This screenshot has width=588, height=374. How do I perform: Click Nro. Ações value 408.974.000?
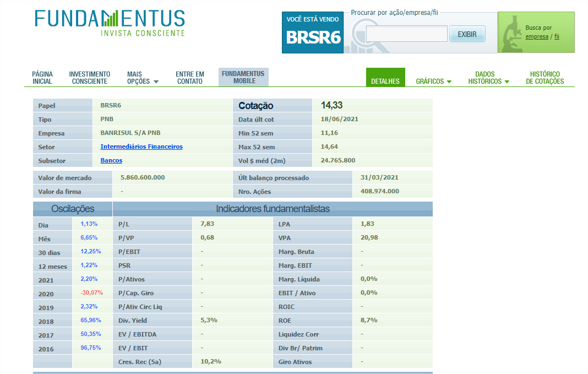(379, 191)
